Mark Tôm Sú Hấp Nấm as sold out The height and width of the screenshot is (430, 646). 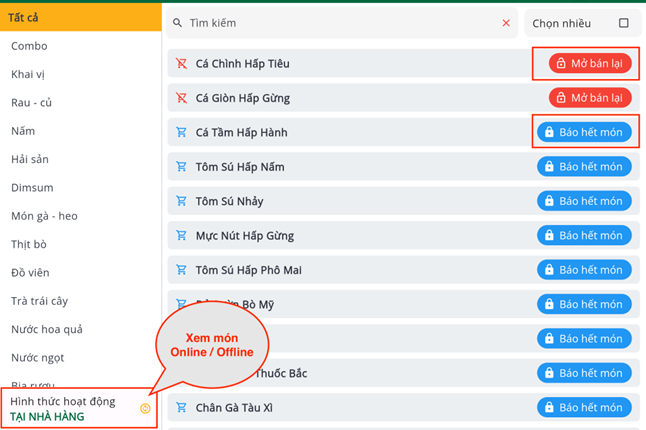[584, 167]
